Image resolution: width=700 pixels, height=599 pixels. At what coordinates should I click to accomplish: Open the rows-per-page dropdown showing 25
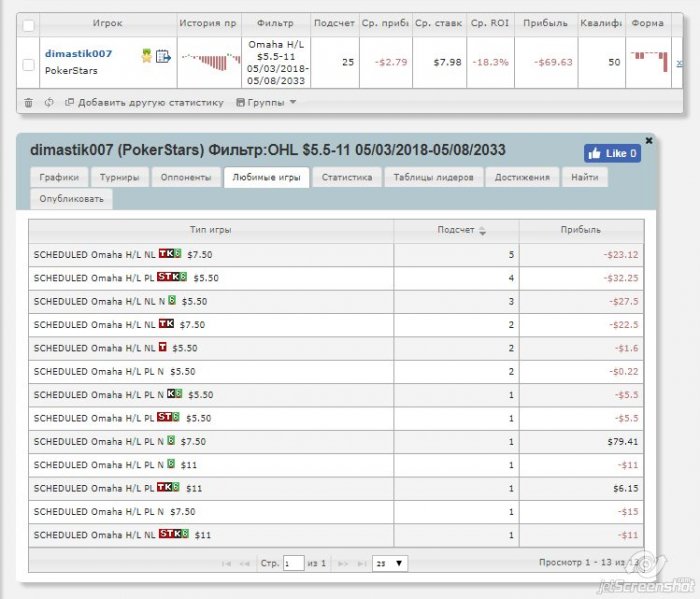pyautogui.click(x=390, y=563)
